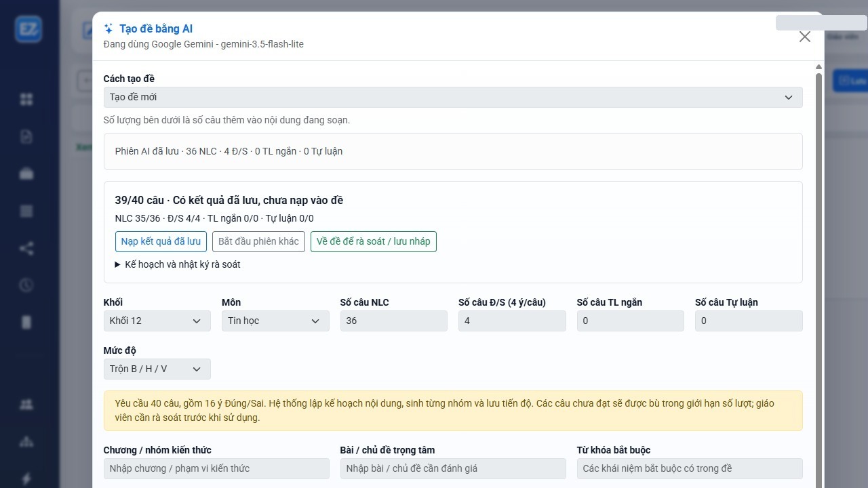Click the EZ logo in the sidebar
868x488 pixels.
click(29, 29)
